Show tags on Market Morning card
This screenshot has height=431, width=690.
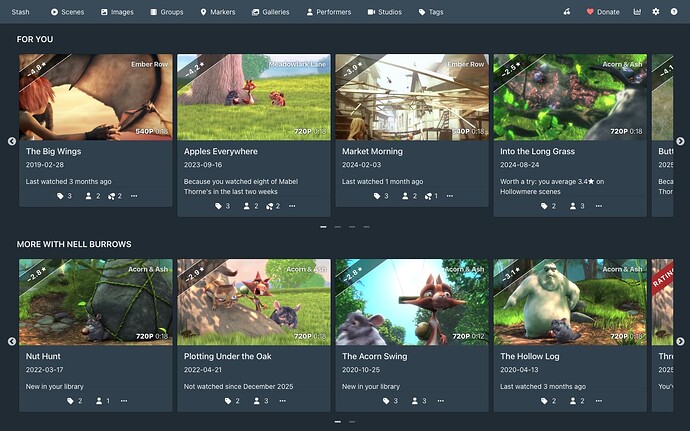[x=381, y=196]
